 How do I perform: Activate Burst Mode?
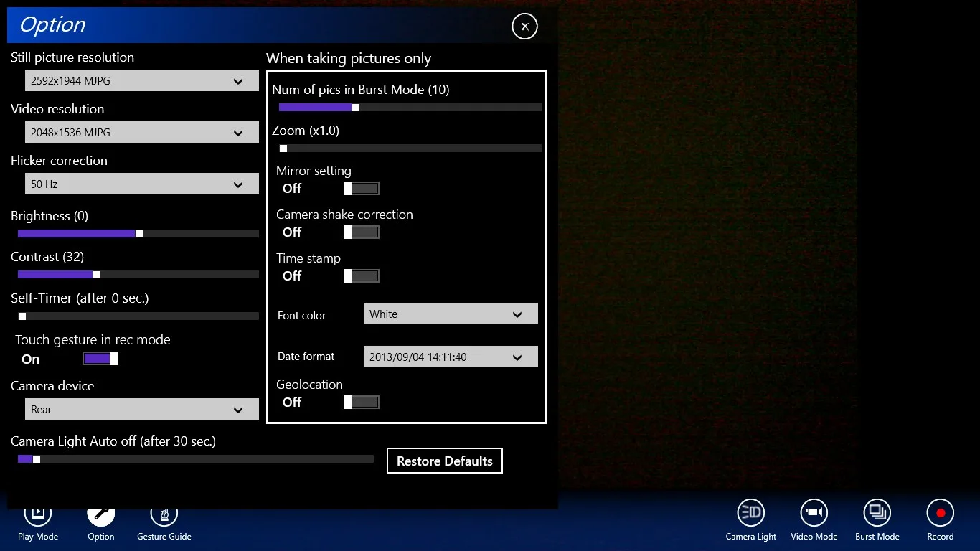[877, 521]
